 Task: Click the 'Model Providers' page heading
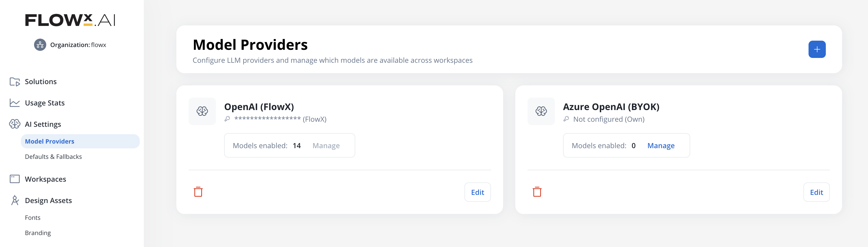tap(250, 45)
